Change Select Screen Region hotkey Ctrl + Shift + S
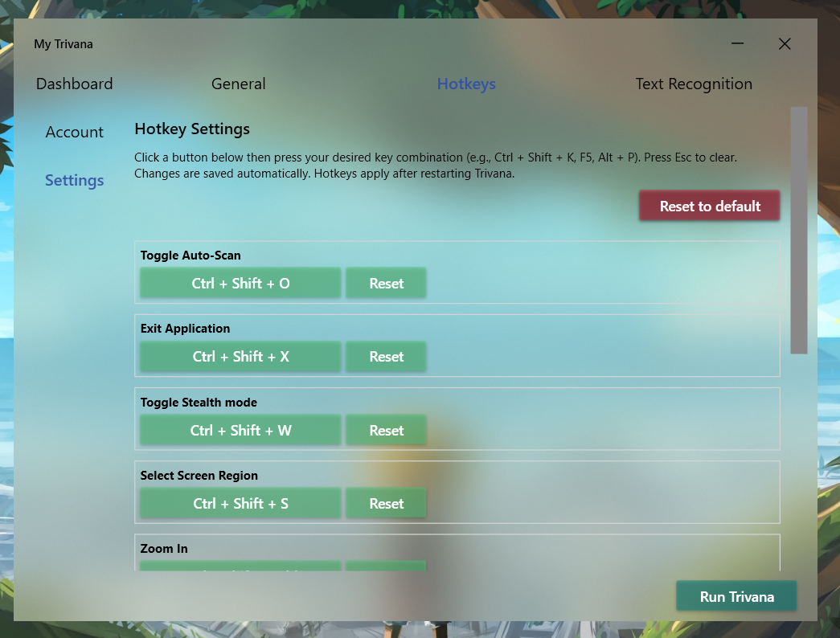Viewport: 840px width, 638px height. [240, 503]
